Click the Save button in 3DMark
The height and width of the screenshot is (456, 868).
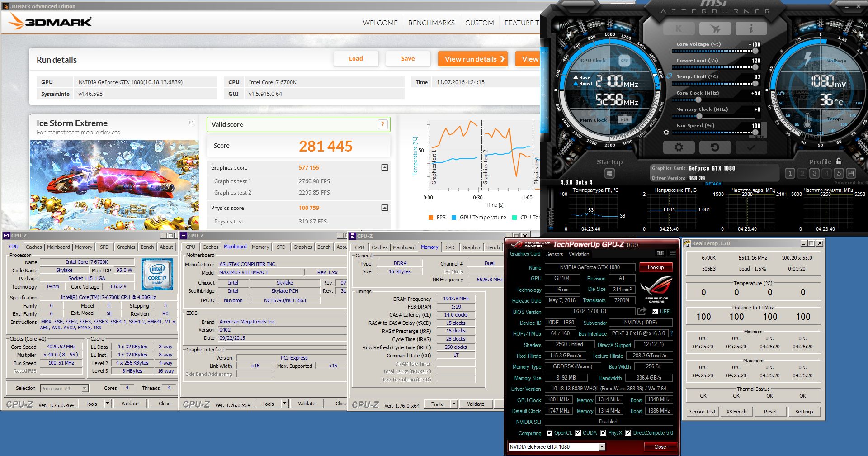(408, 59)
